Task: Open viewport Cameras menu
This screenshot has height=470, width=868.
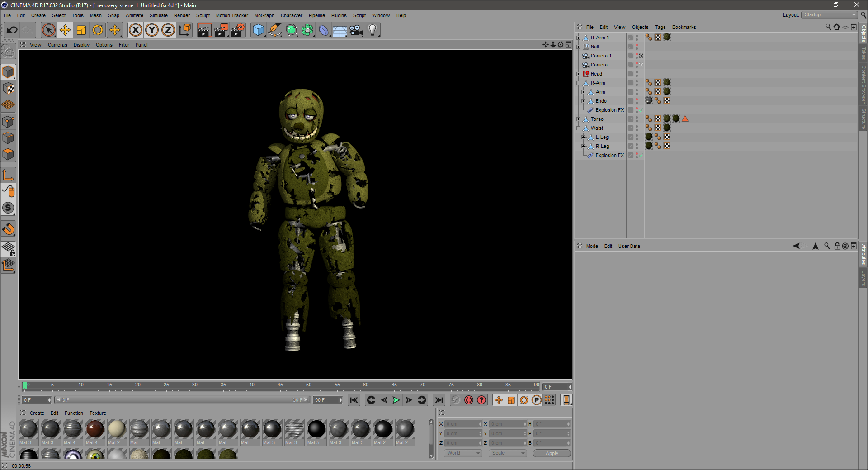Action: [x=57, y=45]
